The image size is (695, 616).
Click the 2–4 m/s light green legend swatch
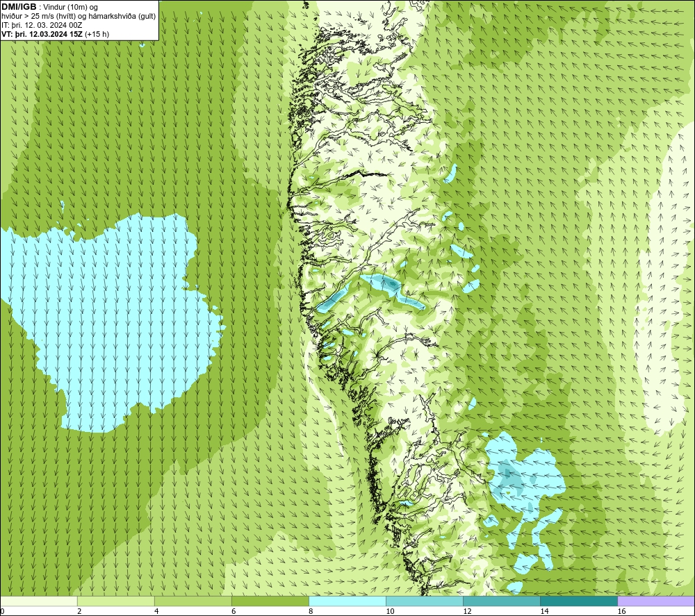click(115, 601)
